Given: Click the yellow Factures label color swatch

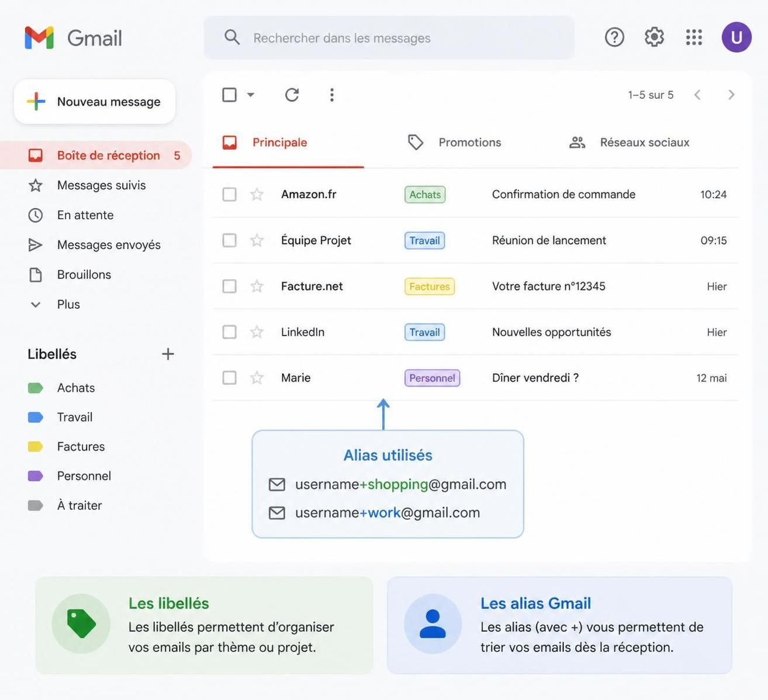Looking at the screenshot, I should pyautogui.click(x=36, y=447).
